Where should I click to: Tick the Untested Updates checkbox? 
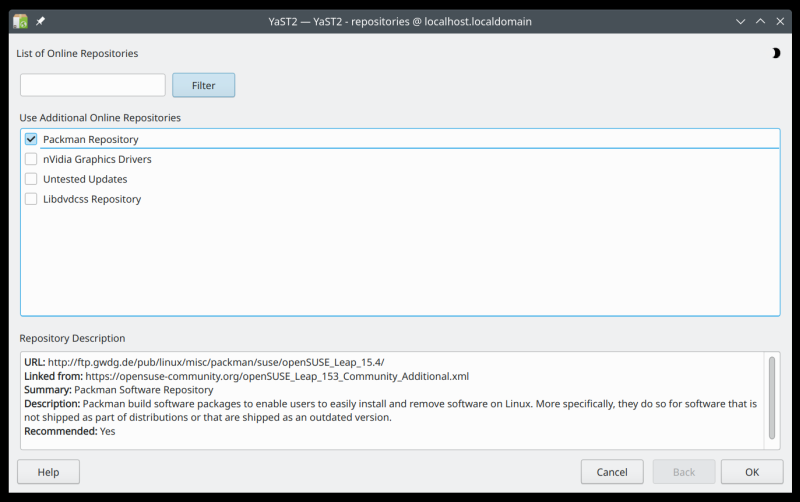pyautogui.click(x=31, y=179)
